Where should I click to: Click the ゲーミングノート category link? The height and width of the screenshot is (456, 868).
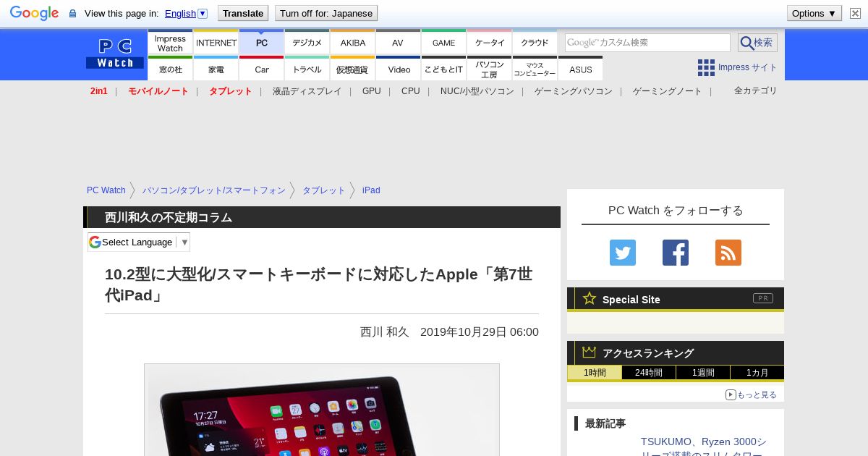click(668, 91)
